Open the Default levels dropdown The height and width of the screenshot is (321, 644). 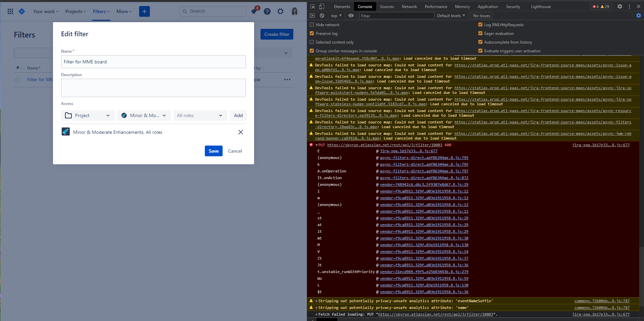451,15
